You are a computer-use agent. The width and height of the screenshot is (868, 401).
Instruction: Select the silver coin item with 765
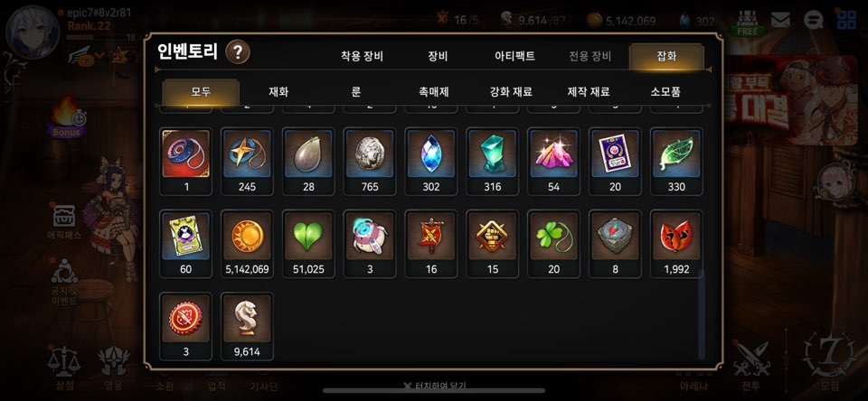coord(370,162)
